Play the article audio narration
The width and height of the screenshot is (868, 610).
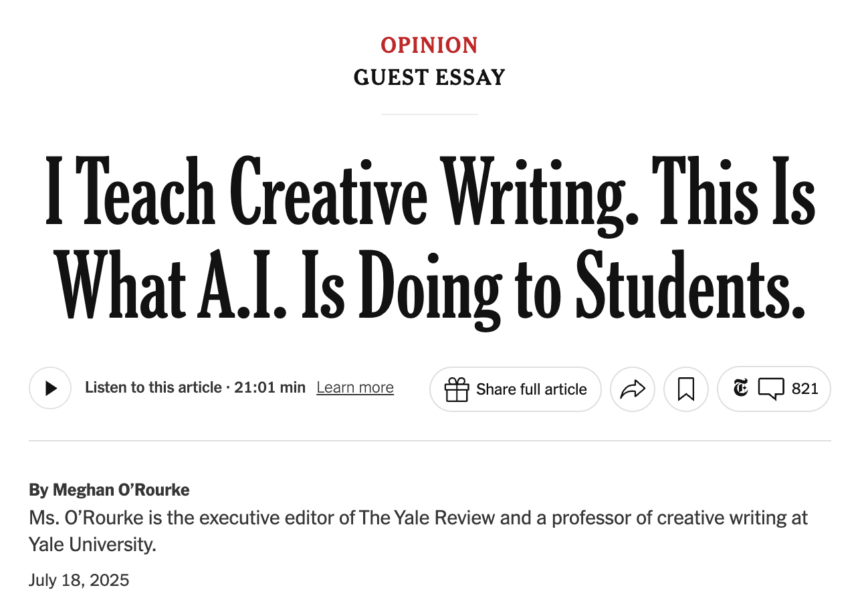coord(50,389)
